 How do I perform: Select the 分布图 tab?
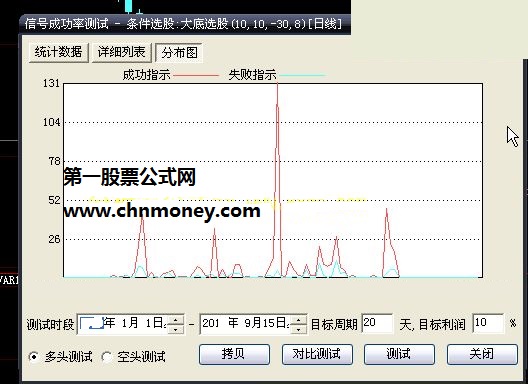click(179, 53)
